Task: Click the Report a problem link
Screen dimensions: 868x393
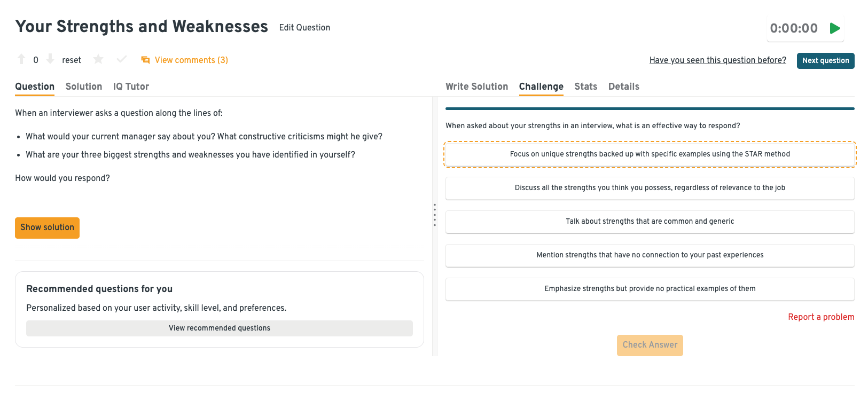Action: coord(821,317)
